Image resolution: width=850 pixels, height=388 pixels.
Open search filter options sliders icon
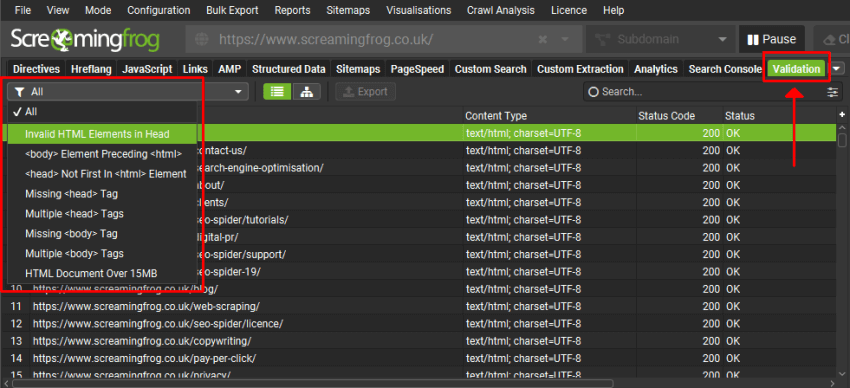point(832,92)
